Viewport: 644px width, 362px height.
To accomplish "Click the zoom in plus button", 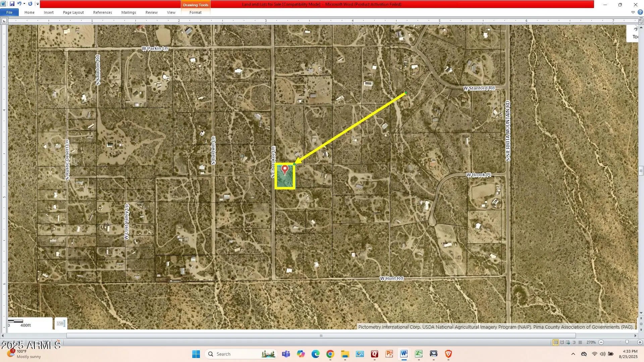I will click(x=640, y=342).
